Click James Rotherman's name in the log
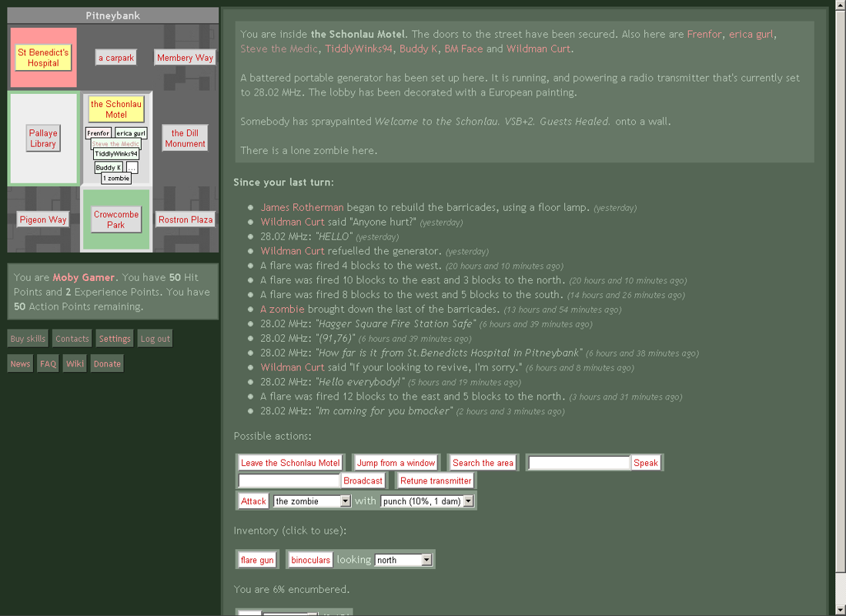 point(302,207)
